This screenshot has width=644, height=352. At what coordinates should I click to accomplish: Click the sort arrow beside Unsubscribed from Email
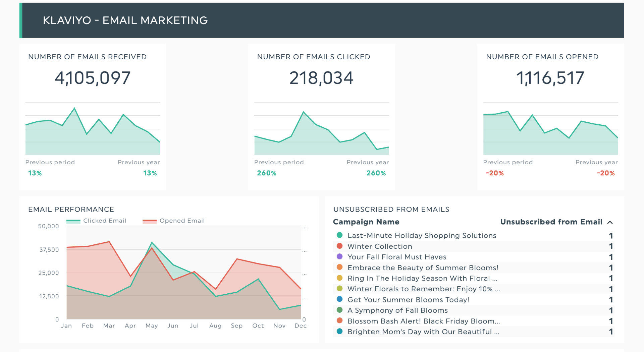click(x=610, y=222)
